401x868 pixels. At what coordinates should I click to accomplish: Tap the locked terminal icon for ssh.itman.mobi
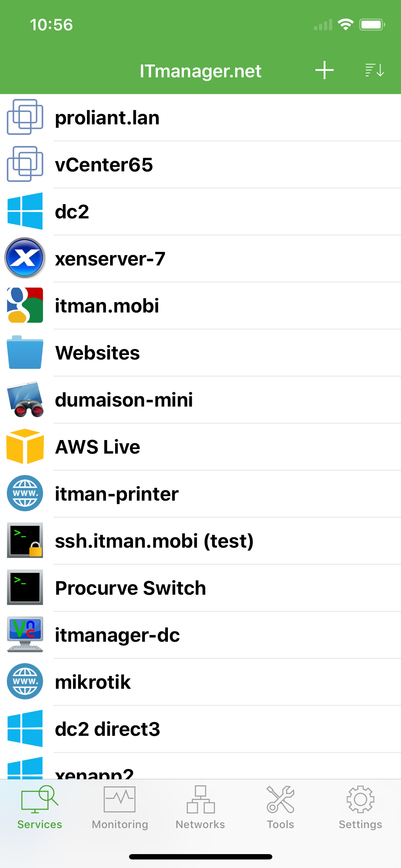coord(25,541)
